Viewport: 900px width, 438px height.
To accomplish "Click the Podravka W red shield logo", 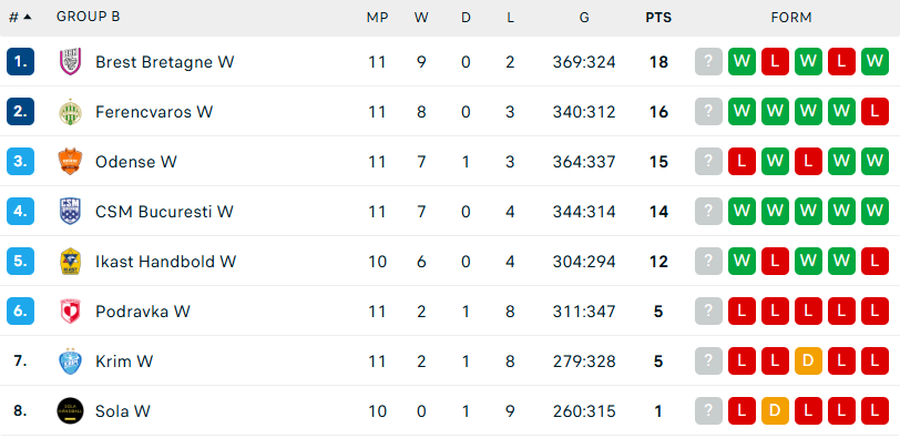I will pyautogui.click(x=69, y=312).
